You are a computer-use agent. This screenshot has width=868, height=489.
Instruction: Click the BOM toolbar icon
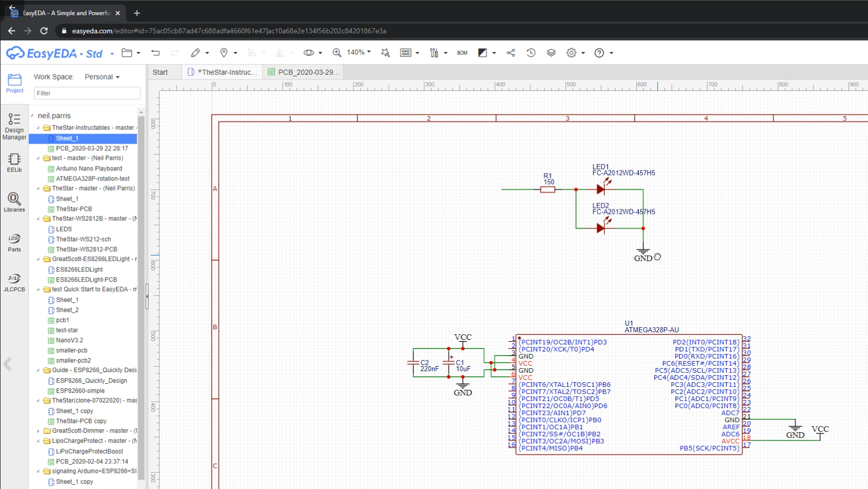click(462, 53)
